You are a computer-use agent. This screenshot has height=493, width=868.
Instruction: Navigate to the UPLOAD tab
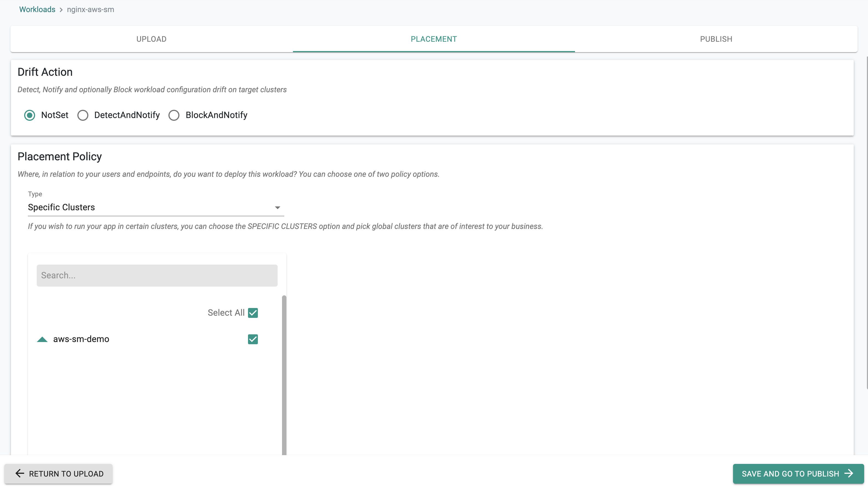tap(151, 39)
